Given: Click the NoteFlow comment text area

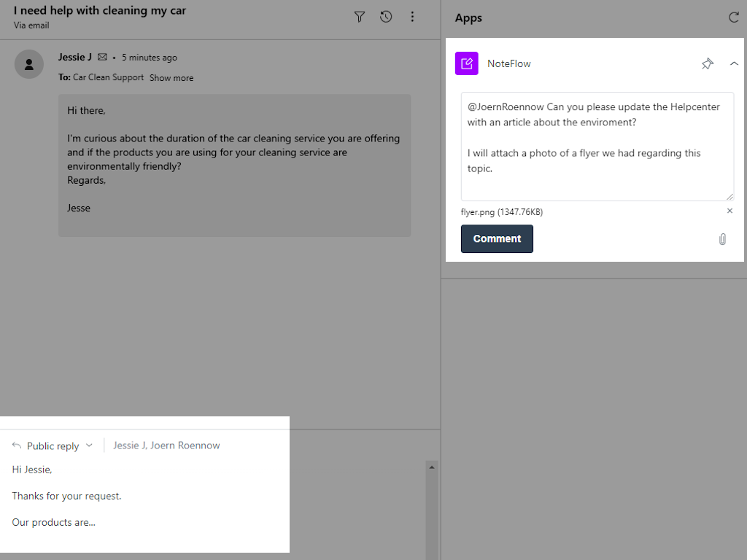Looking at the screenshot, I should pos(597,146).
